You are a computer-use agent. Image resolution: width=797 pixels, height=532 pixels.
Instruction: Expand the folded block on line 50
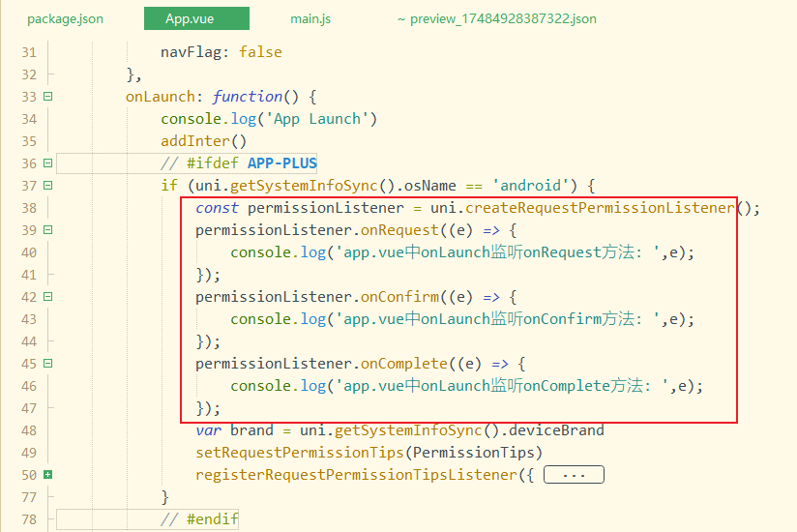(x=47, y=475)
